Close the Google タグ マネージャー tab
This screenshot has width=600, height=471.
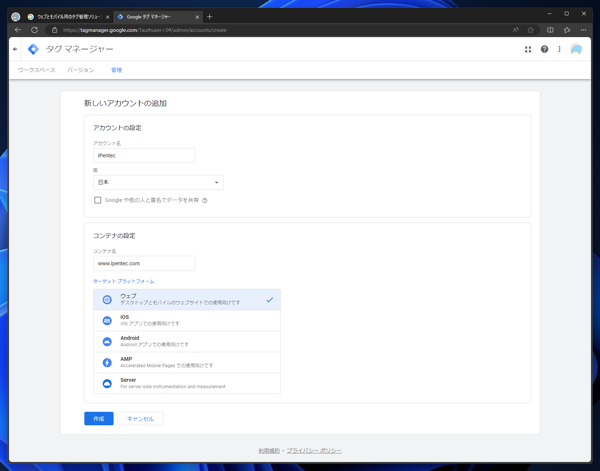pos(197,17)
